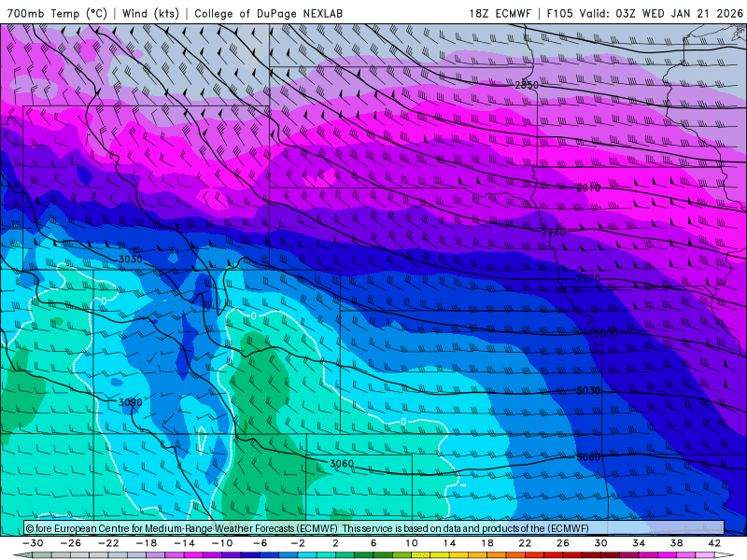Select the 3000 height contour label

point(605,333)
